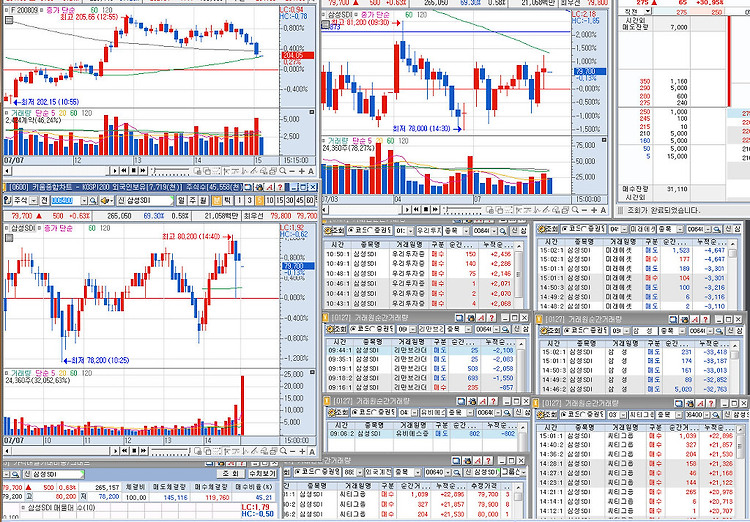Select the 30 minute interval button
Screen dimensions: 750x522
(x=289, y=200)
